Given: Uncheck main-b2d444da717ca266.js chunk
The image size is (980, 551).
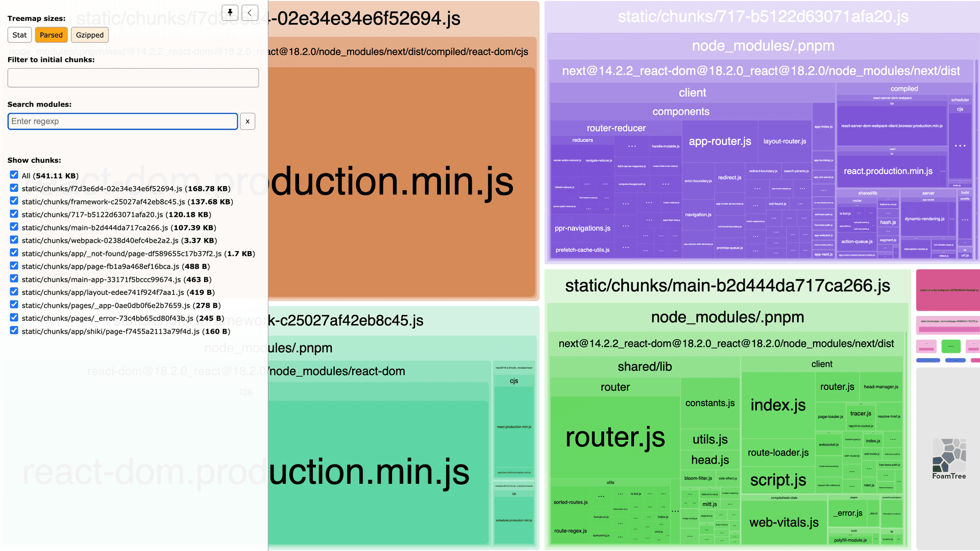Looking at the screenshot, I should (x=14, y=227).
